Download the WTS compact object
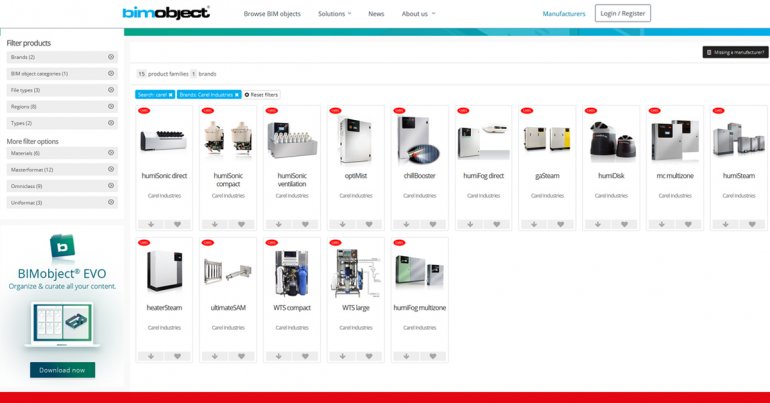The height and width of the screenshot is (403, 770). click(x=279, y=356)
